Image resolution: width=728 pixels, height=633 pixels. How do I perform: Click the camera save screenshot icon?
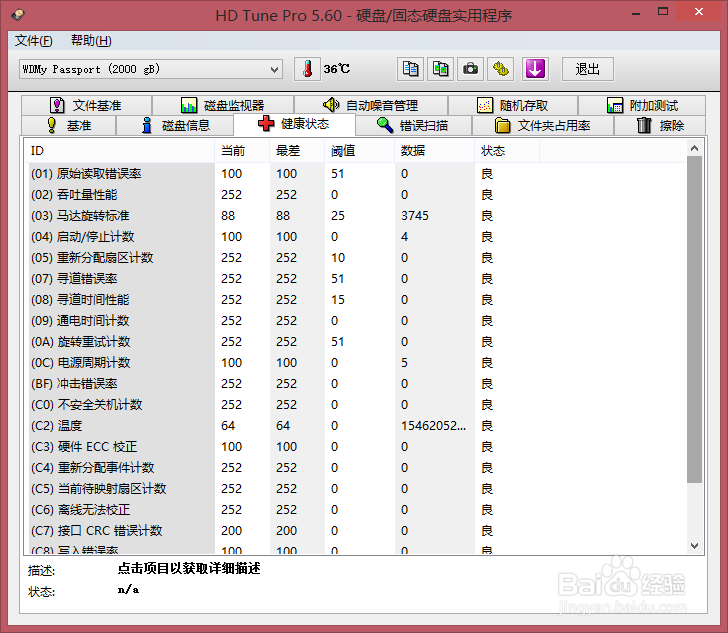(x=470, y=69)
